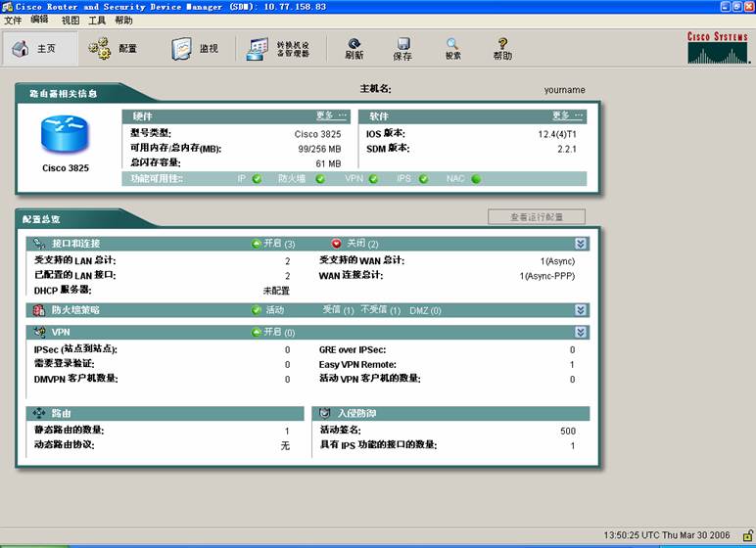The height and width of the screenshot is (548, 756).
Task: Click the 路由器相关信息 panel tab header
Action: coord(63,94)
